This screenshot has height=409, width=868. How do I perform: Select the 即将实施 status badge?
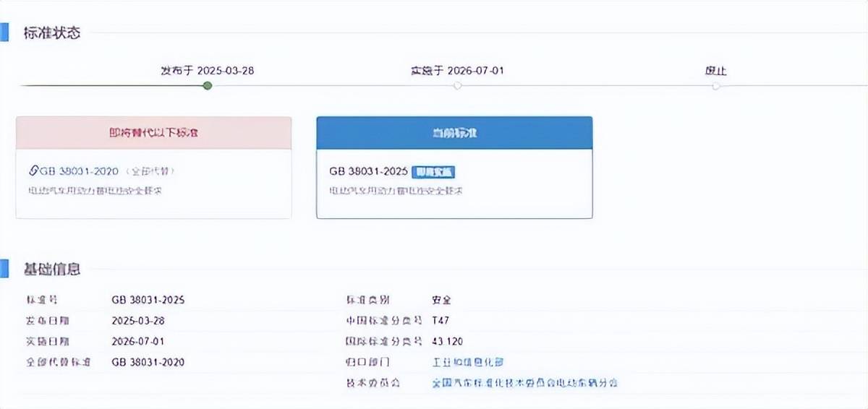click(x=434, y=172)
